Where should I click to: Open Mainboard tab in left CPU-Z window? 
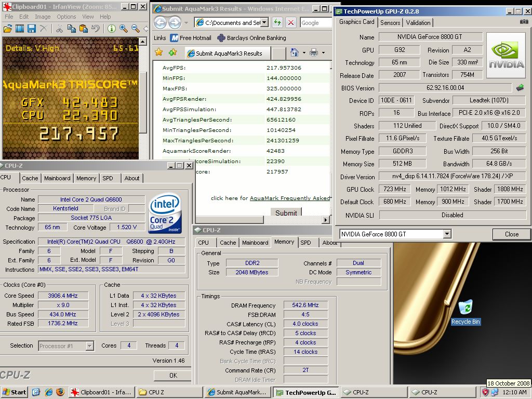[57, 178]
